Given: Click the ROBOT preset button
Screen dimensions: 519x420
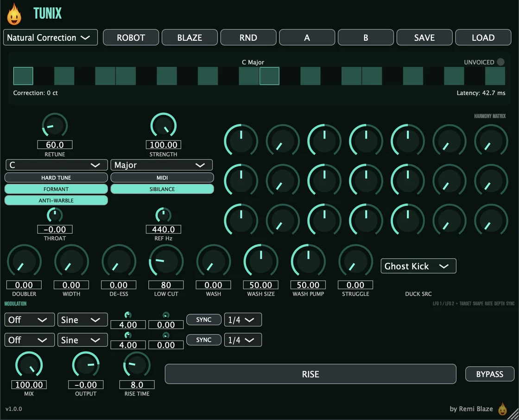Looking at the screenshot, I should pyautogui.click(x=131, y=38).
